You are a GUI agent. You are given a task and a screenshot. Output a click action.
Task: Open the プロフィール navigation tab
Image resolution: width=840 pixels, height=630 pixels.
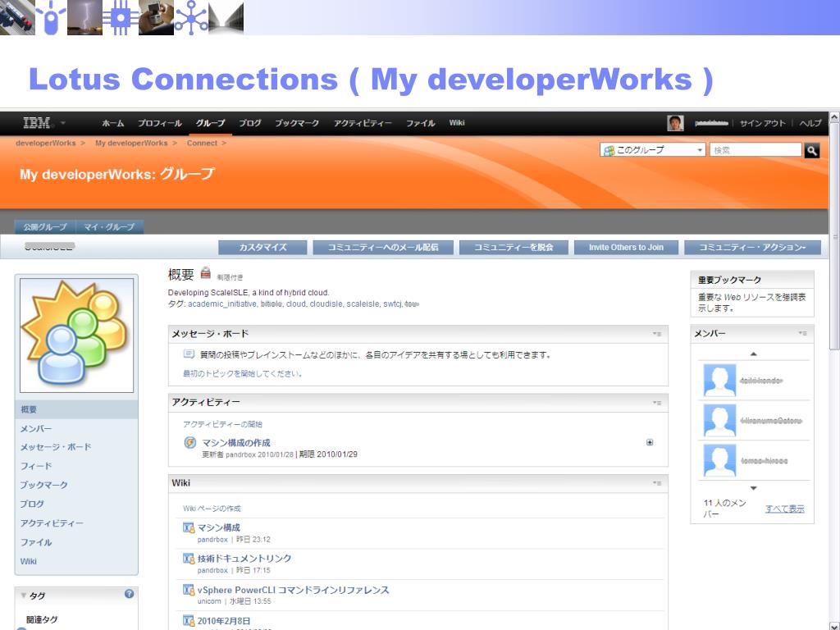[x=160, y=123]
